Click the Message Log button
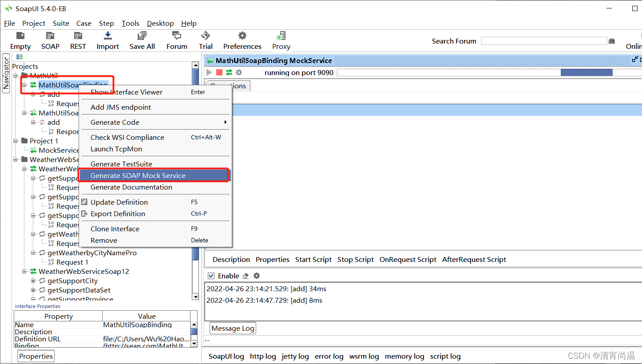 [x=232, y=328]
